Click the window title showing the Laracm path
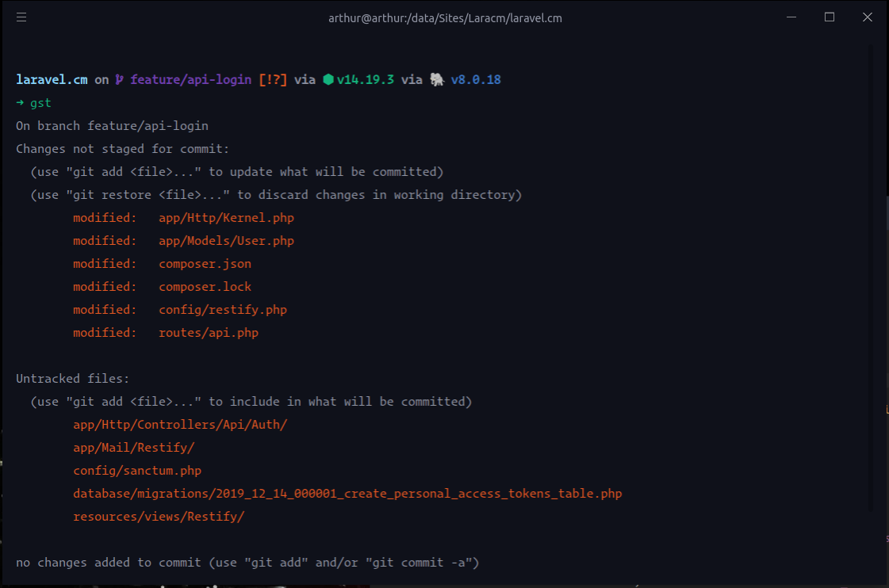This screenshot has height=588, width=889. click(445, 17)
